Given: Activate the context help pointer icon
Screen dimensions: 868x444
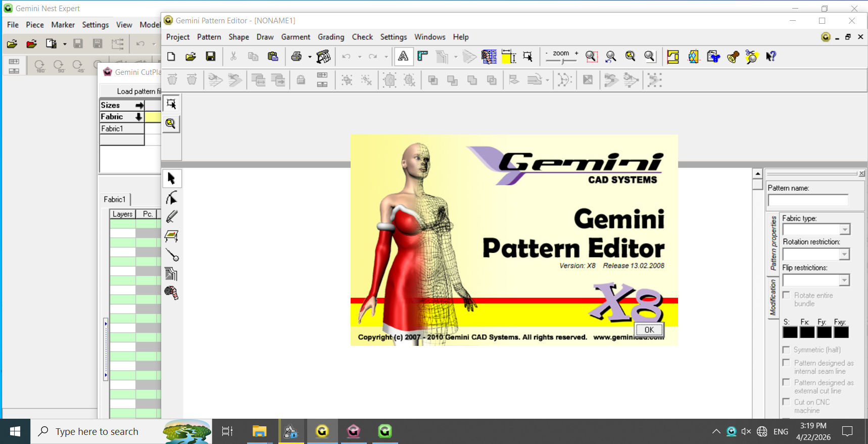Looking at the screenshot, I should coord(771,57).
